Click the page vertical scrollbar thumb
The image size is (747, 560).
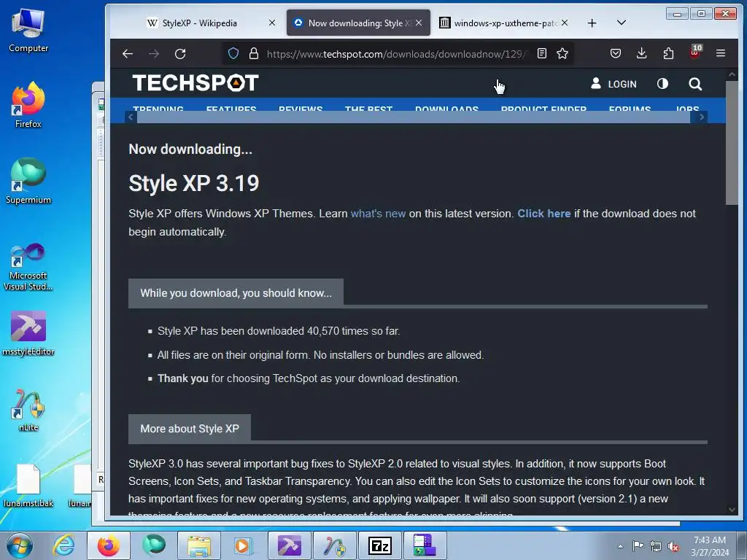[x=732, y=143]
